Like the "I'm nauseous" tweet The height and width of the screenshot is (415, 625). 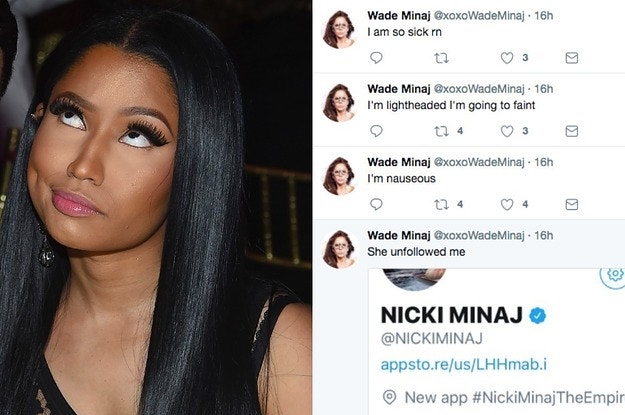[x=507, y=205]
